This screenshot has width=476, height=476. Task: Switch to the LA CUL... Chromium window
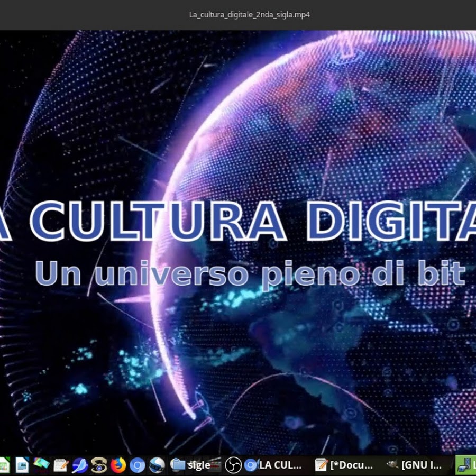pos(274,465)
